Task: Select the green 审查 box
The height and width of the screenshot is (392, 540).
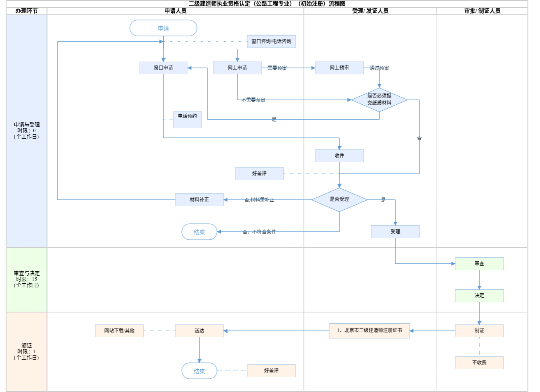Action: pyautogui.click(x=479, y=264)
